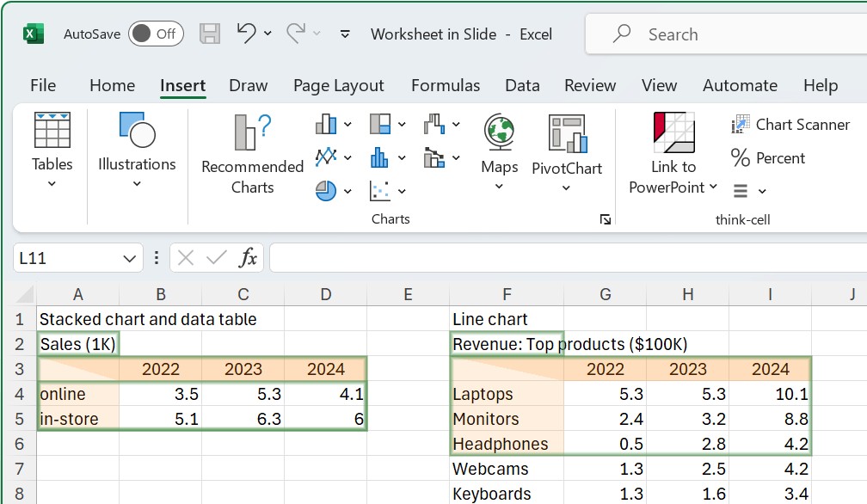Click the think-cell Percent button
Screen dimensions: 867x504
(x=767, y=158)
